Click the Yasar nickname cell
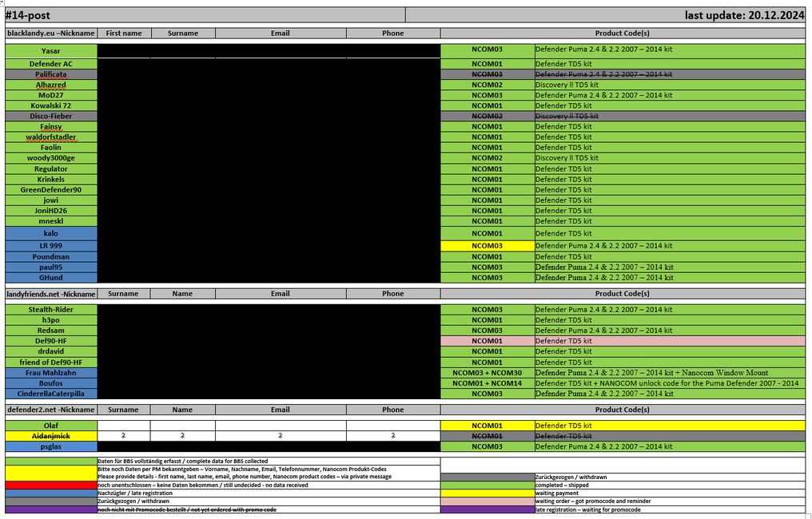Screen dimensions: 812x519 coord(51,51)
